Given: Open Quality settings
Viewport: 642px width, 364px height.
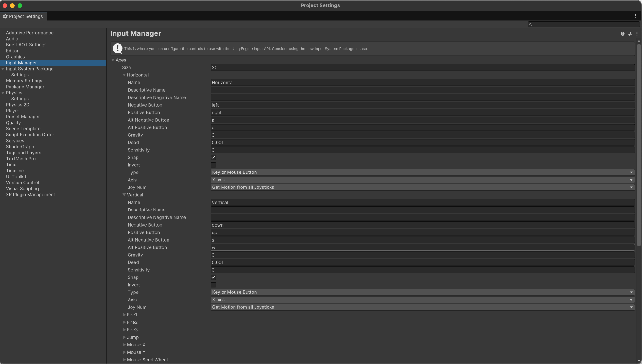Looking at the screenshot, I should [13, 123].
